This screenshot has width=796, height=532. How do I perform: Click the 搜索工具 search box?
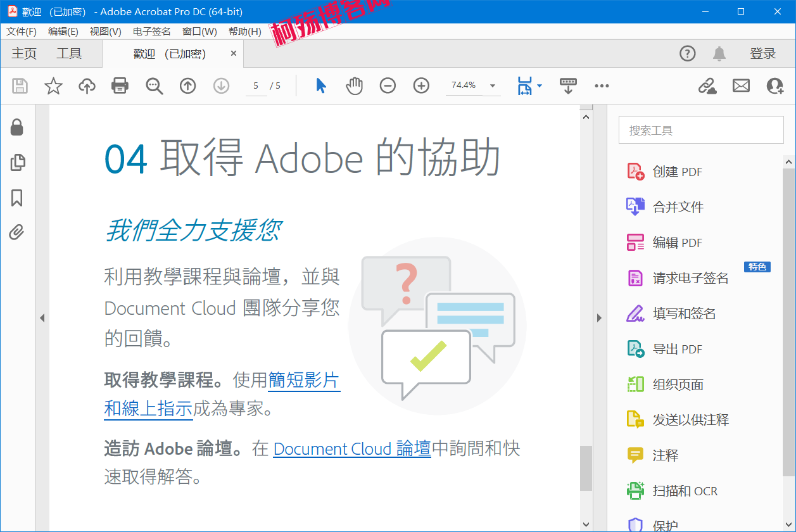tap(701, 130)
